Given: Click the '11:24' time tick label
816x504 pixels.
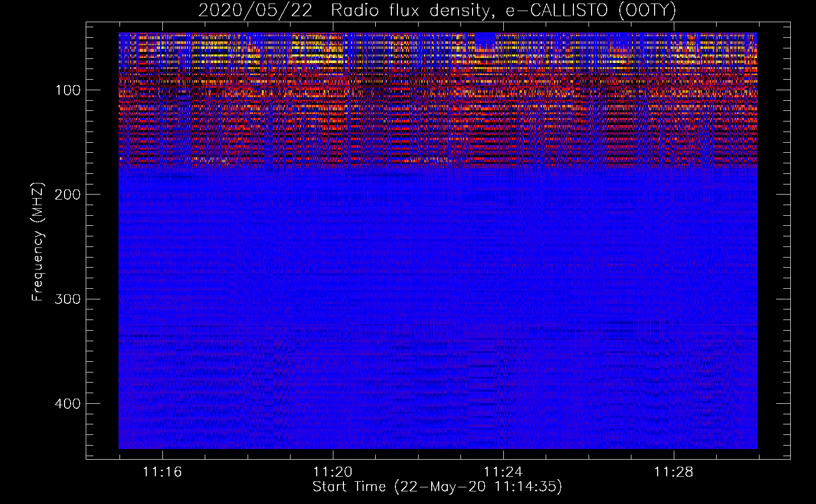Looking at the screenshot, I should click(503, 472).
